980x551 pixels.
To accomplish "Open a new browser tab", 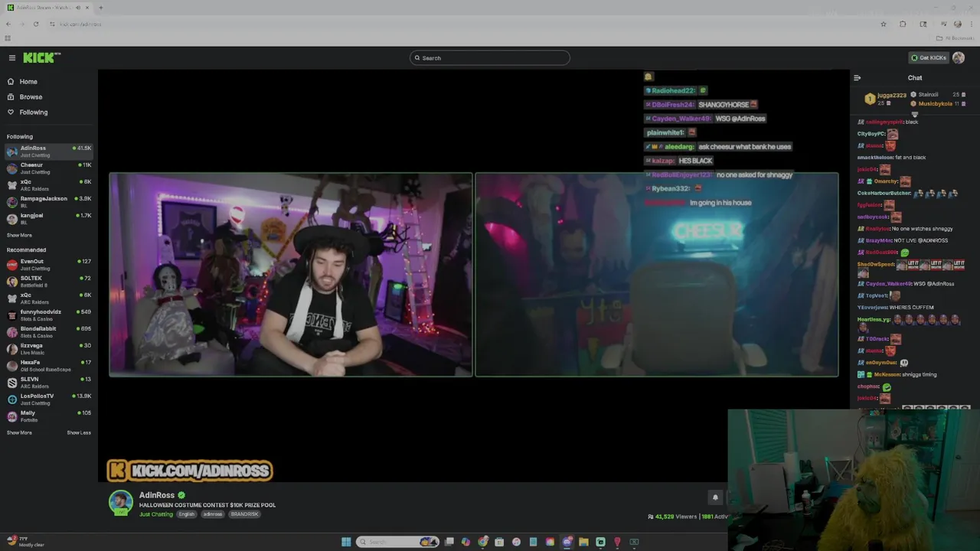I will point(100,8).
